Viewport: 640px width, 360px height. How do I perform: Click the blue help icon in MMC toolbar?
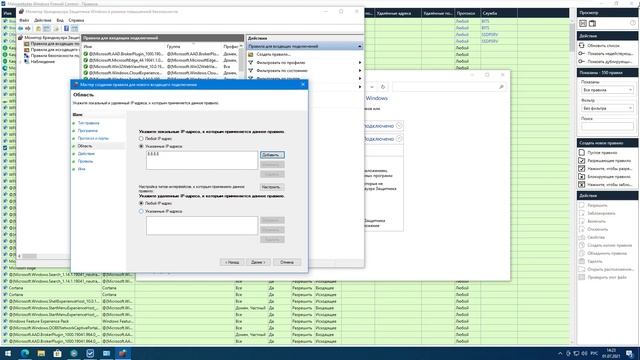point(66,29)
